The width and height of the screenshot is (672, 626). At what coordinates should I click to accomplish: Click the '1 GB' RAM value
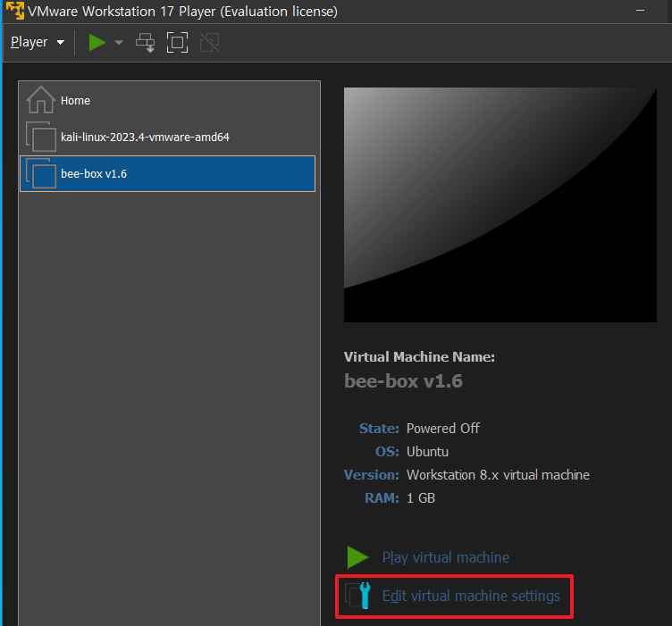pos(421,498)
